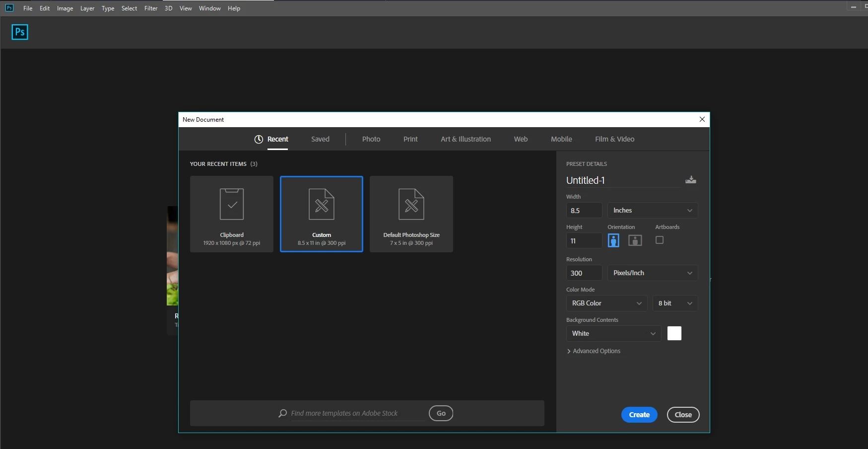Screen dimensions: 868x449
Task: Open the Layer menu
Action: click(x=87, y=8)
